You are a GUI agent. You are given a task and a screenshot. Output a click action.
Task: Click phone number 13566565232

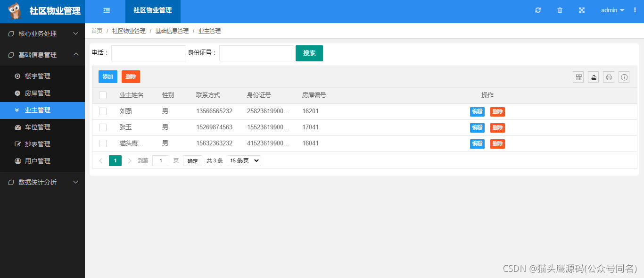[x=215, y=111]
